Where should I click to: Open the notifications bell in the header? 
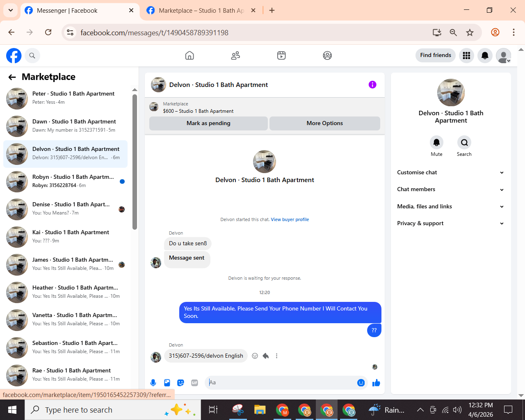[485, 55]
